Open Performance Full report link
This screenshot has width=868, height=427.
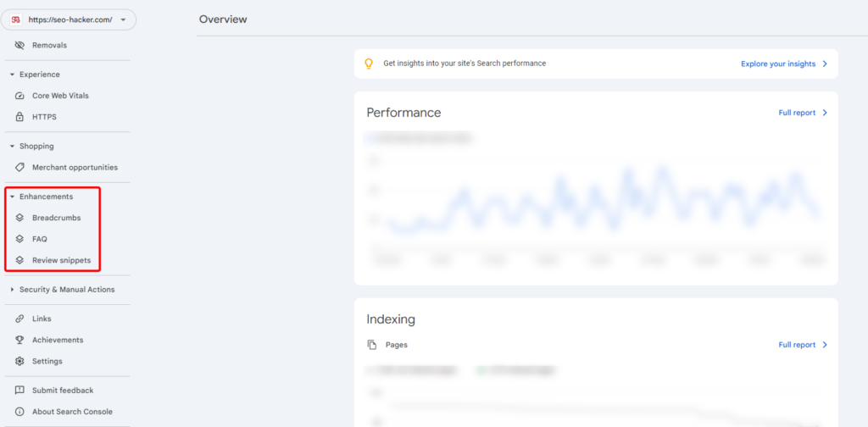[x=802, y=113]
